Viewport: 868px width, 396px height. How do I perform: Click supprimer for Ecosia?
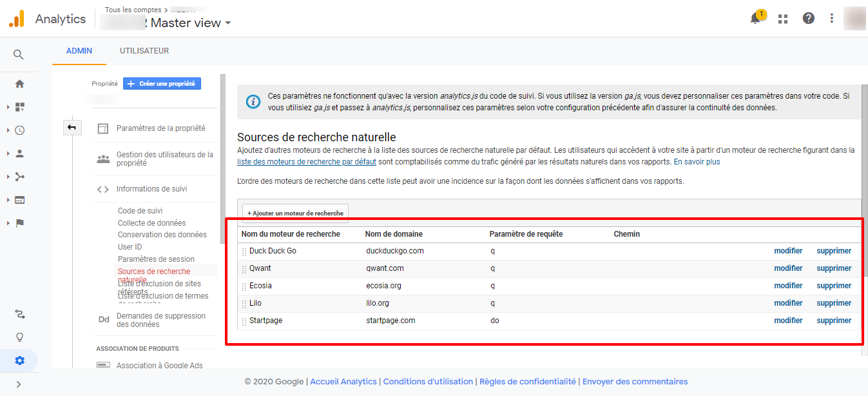[x=834, y=286]
